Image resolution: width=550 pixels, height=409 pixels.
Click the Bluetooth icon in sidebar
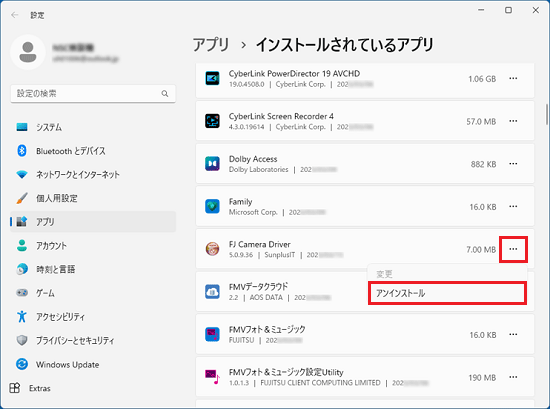click(x=22, y=151)
